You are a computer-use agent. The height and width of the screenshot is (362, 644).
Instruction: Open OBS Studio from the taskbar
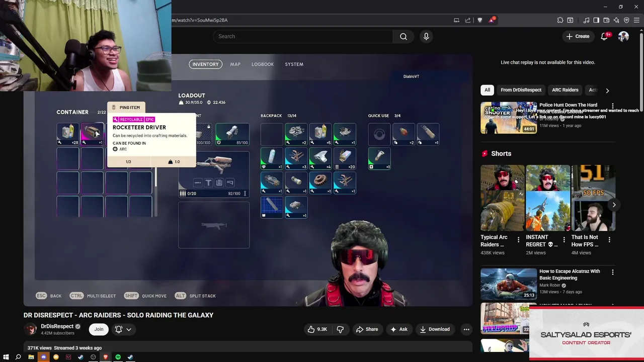(93, 357)
